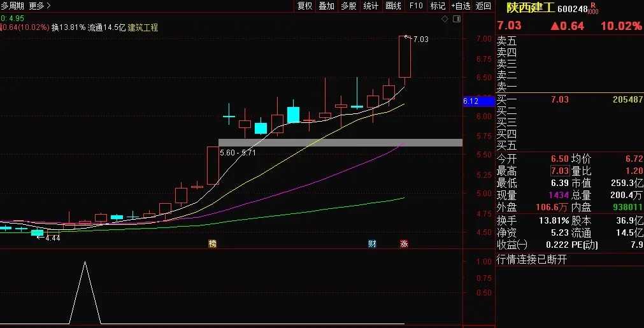Click the 10.02% change in header

coord(621,26)
